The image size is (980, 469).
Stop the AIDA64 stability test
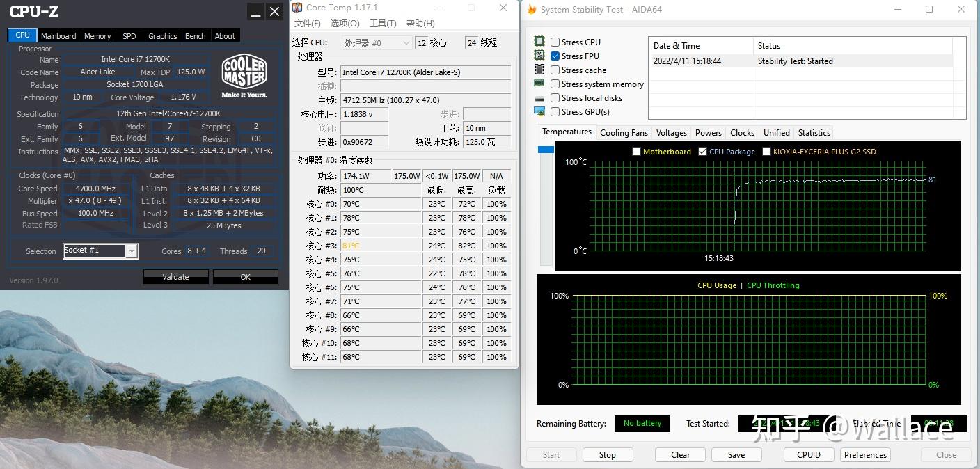click(x=607, y=454)
